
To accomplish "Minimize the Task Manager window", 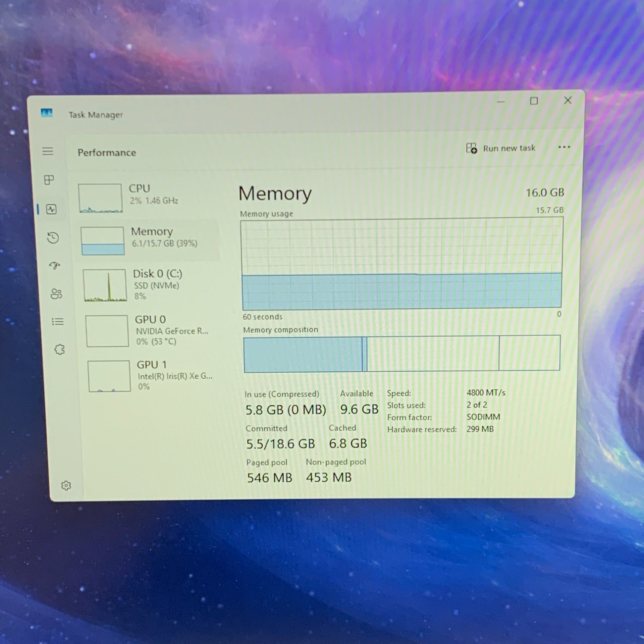I will [501, 102].
